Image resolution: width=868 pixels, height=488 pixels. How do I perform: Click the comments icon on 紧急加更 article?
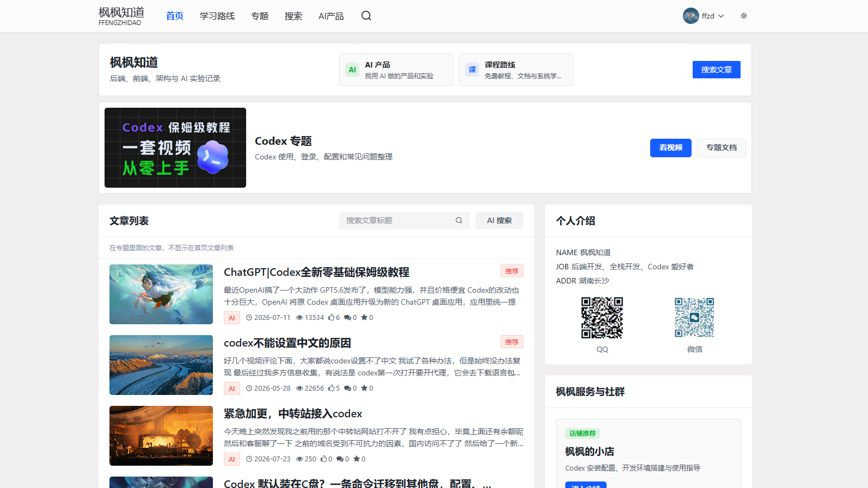pos(340,459)
